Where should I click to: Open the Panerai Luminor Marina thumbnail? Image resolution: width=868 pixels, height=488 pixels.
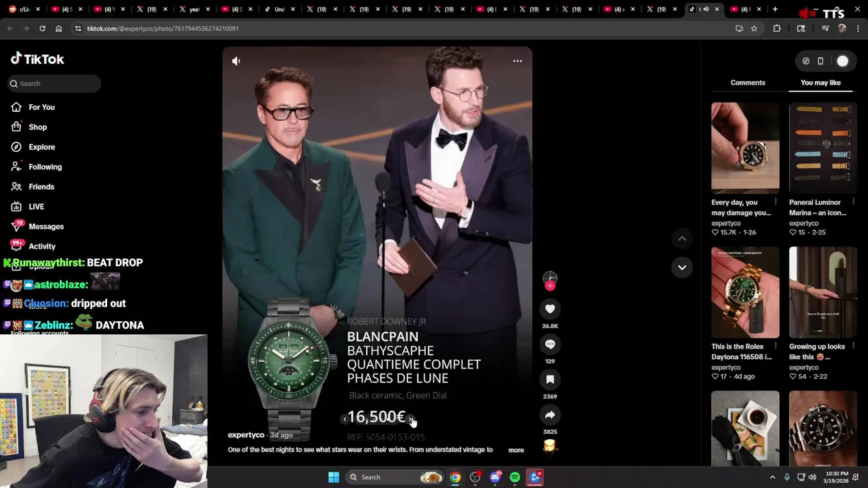[x=823, y=148]
